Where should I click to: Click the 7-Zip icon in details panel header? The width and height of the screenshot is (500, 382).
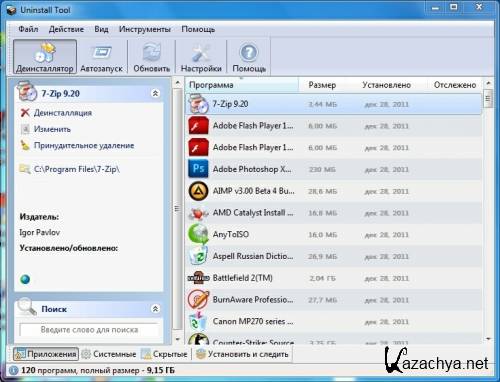coord(27,91)
